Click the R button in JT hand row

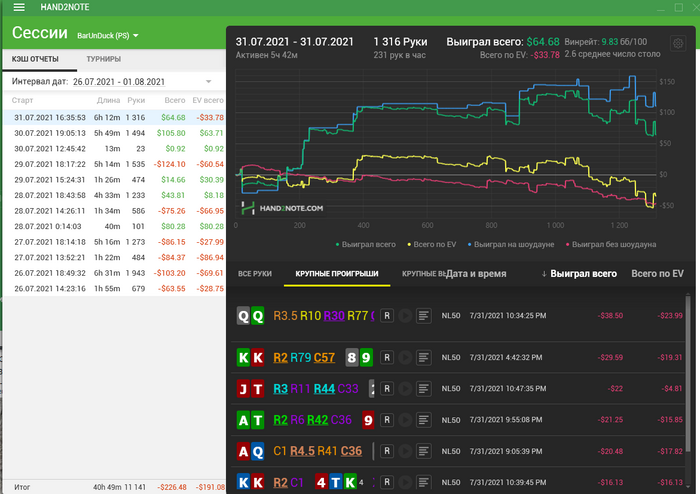tap(387, 389)
